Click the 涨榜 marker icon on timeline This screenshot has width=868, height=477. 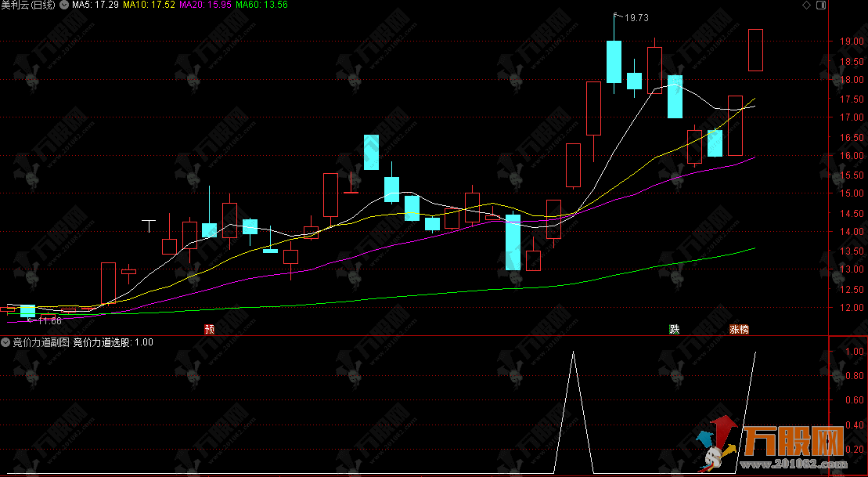(x=739, y=330)
